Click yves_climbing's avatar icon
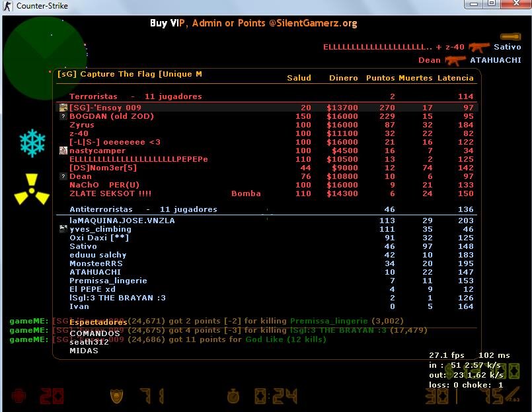532x412 pixels. 63,229
